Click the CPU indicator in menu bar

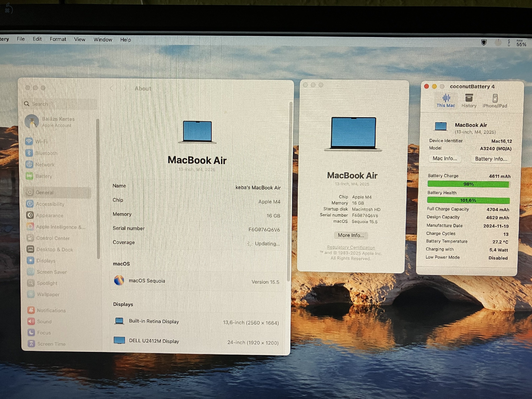click(509, 43)
